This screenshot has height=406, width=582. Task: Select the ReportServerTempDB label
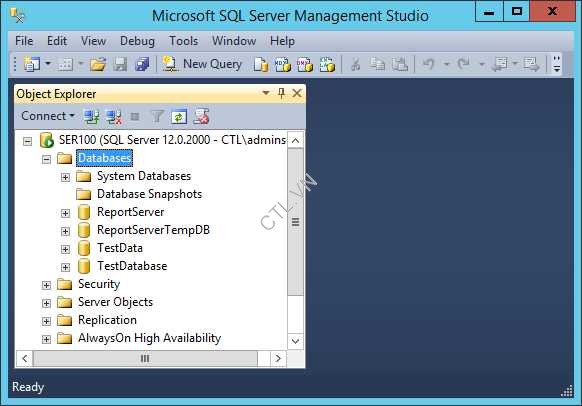coord(153,230)
